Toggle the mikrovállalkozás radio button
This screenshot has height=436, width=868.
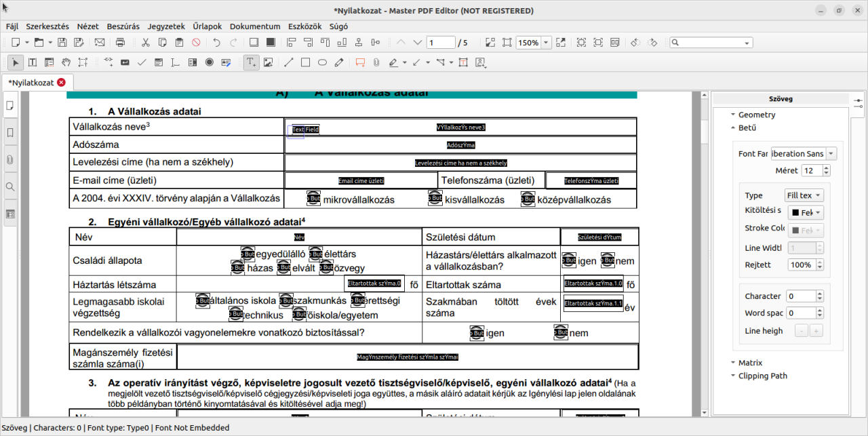coord(313,198)
